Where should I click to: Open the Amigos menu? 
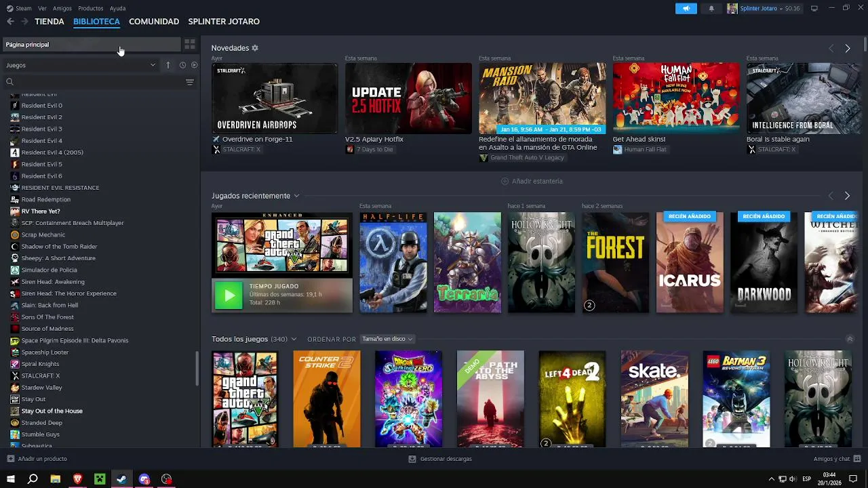[x=62, y=8]
